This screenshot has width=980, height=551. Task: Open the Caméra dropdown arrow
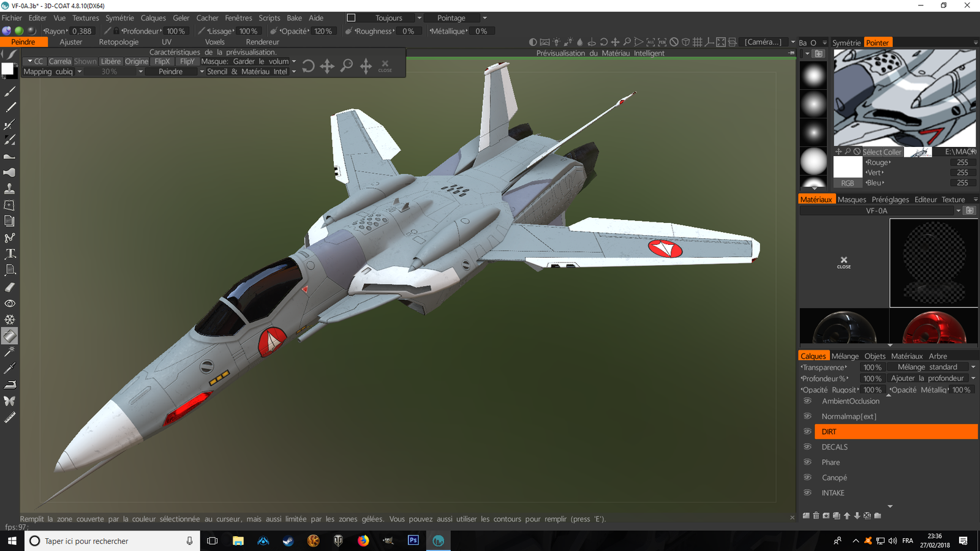click(793, 42)
